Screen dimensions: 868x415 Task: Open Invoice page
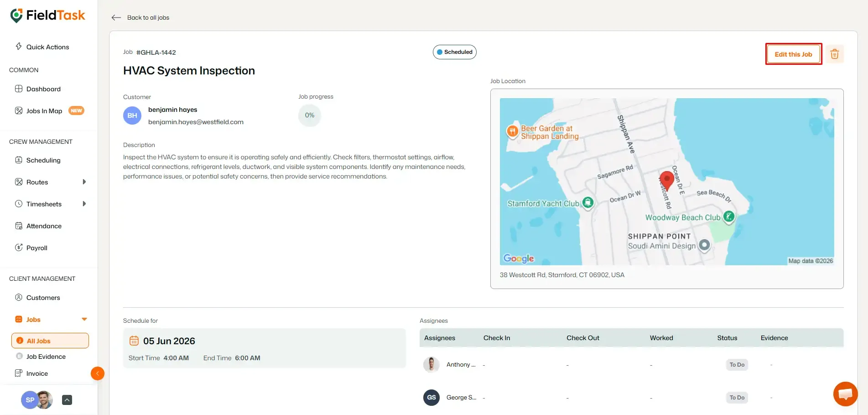point(37,373)
